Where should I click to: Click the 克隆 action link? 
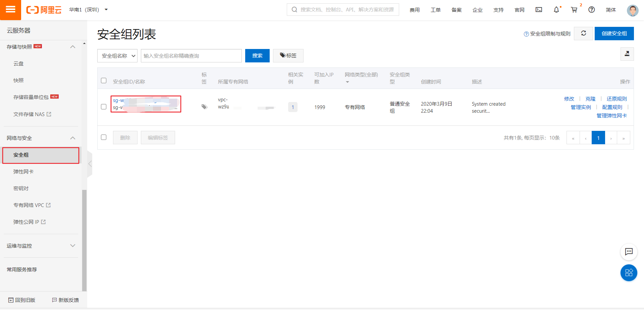[590, 99]
